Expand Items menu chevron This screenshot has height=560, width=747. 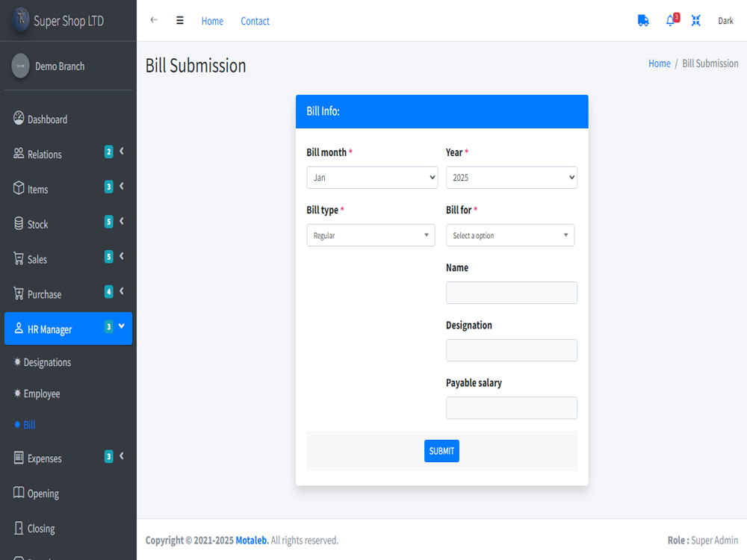click(x=122, y=186)
